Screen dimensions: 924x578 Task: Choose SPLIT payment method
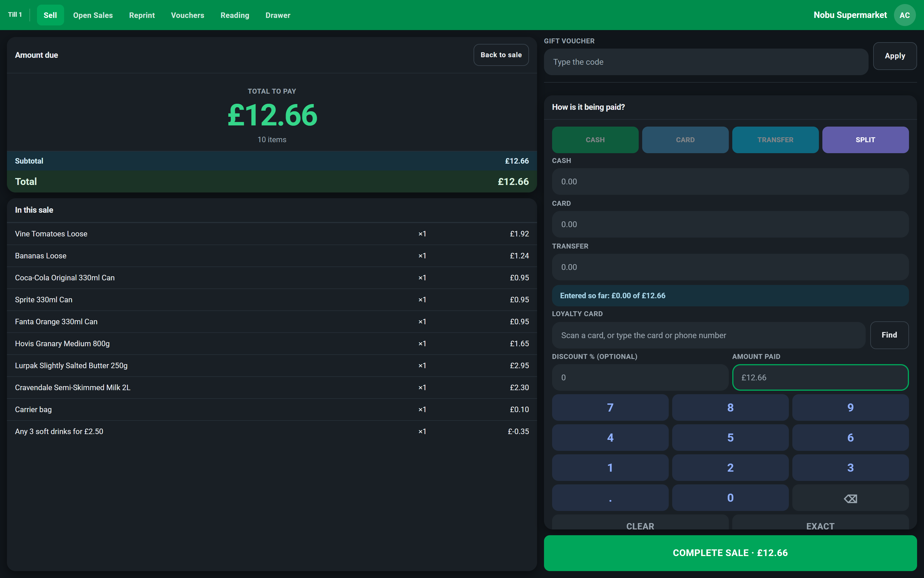865,140
